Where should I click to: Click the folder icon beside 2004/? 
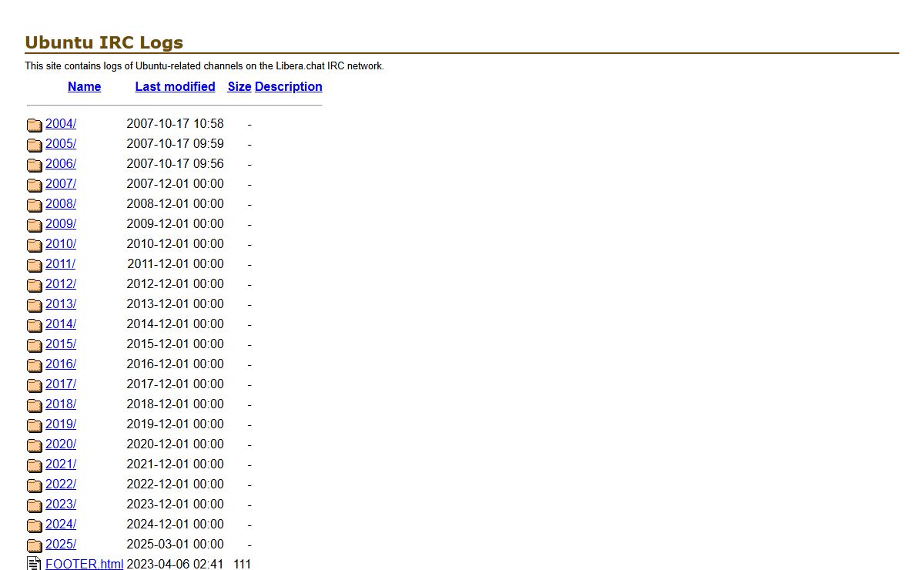click(35, 125)
